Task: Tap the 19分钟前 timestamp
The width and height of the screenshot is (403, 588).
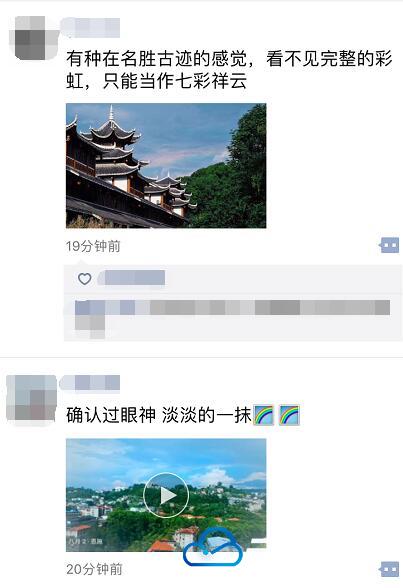Action: tap(93, 246)
